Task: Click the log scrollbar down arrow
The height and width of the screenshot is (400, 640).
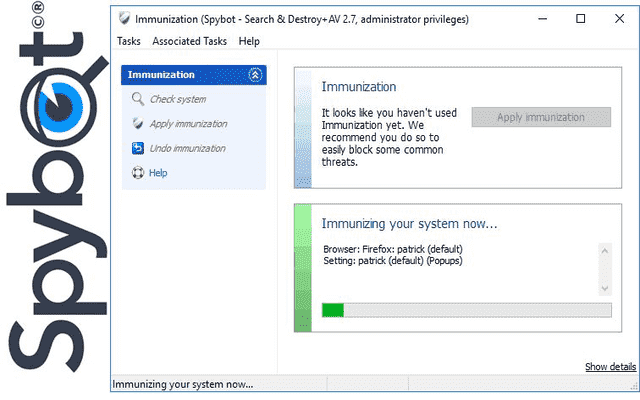Action: pyautogui.click(x=605, y=288)
